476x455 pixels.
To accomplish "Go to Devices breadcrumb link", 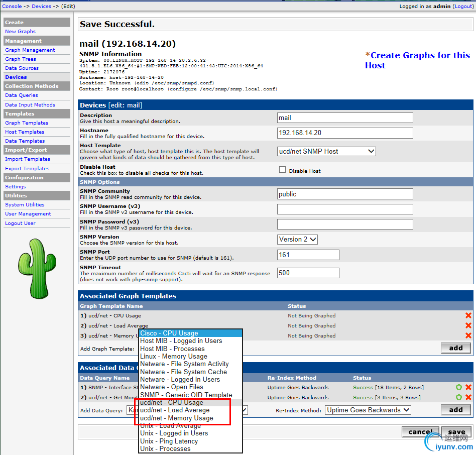I will click(x=41, y=6).
